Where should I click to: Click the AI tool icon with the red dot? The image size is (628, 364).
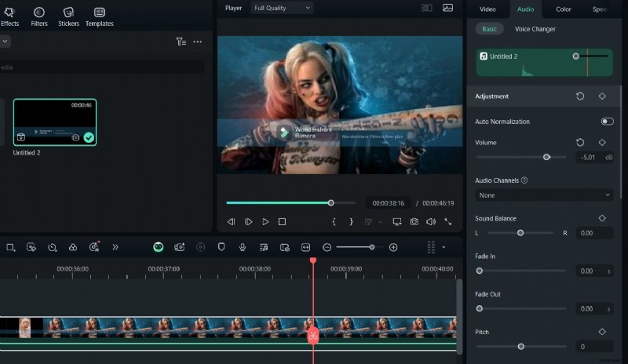(x=94, y=247)
